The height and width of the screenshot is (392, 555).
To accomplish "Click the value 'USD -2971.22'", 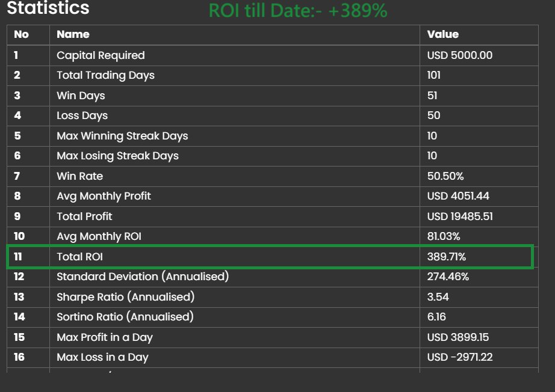I will (x=460, y=357).
